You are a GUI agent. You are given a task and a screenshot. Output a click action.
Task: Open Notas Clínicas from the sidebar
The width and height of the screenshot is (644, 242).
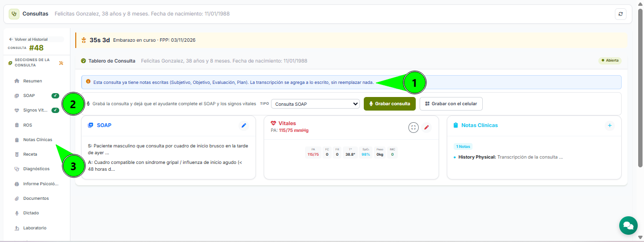(37, 140)
